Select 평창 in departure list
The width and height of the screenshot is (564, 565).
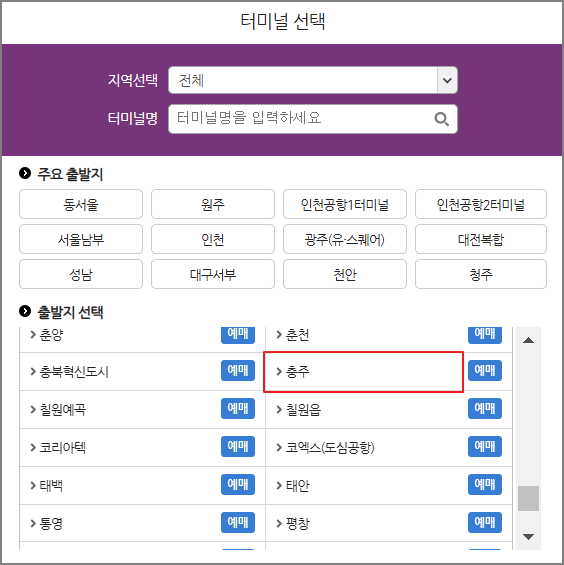coord(297,523)
